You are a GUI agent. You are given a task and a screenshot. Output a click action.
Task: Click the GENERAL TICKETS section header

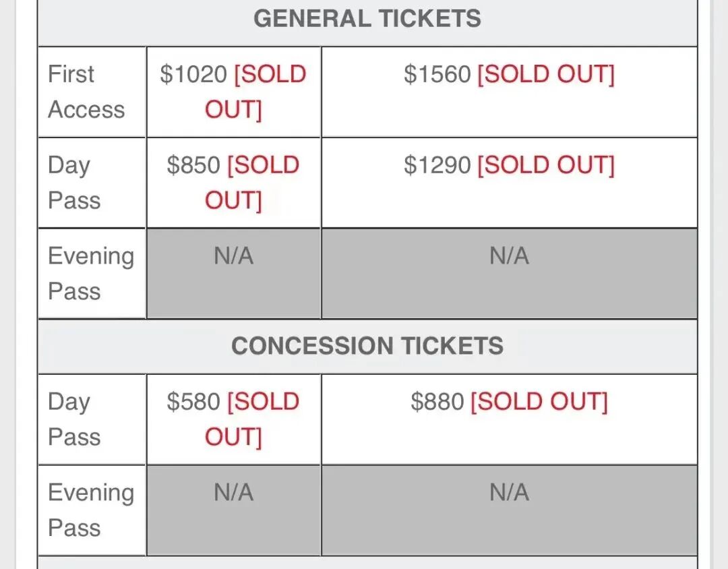[367, 18]
